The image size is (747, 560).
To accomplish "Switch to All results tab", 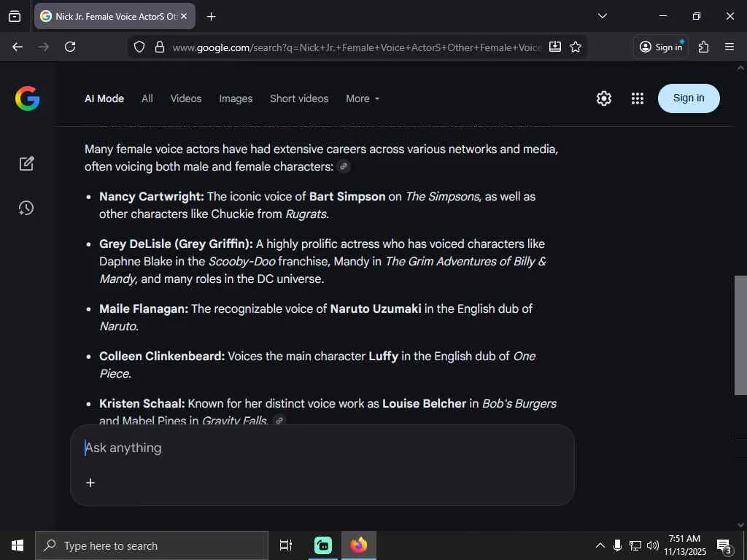I will 147,98.
